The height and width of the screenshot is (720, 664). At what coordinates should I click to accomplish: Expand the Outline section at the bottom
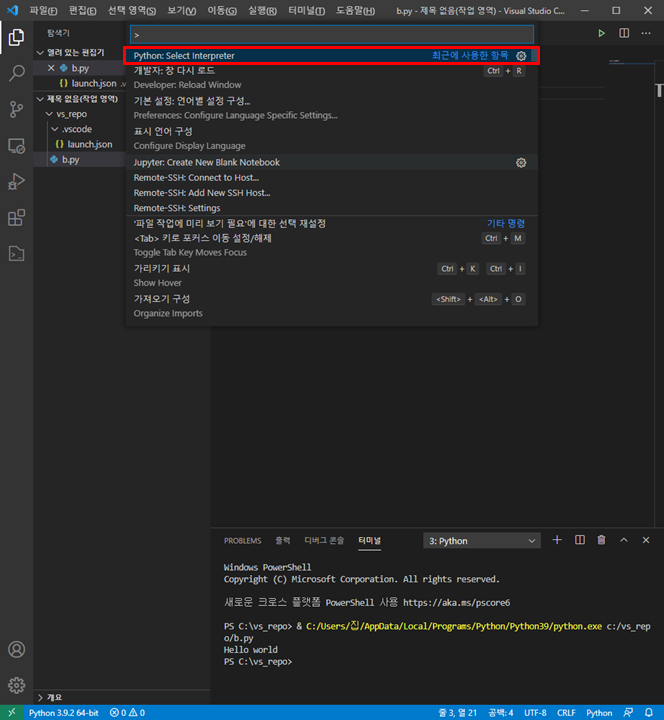click(x=50, y=697)
